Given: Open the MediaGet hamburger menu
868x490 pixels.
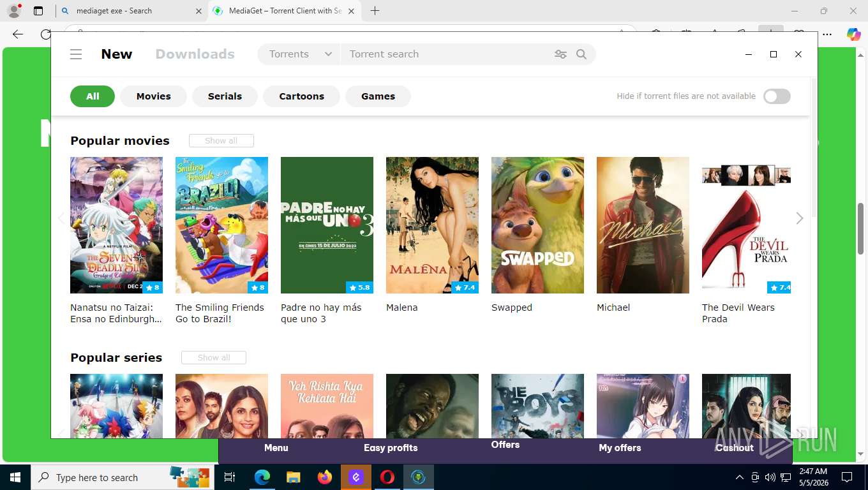Looking at the screenshot, I should 76,54.
